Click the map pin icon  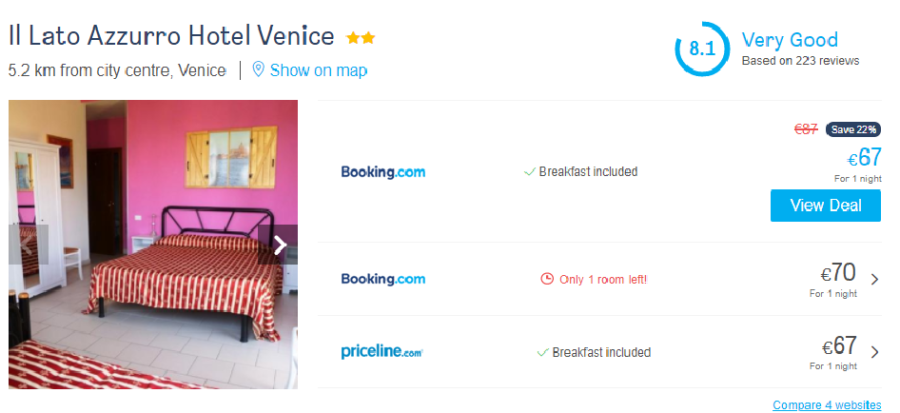(x=258, y=70)
